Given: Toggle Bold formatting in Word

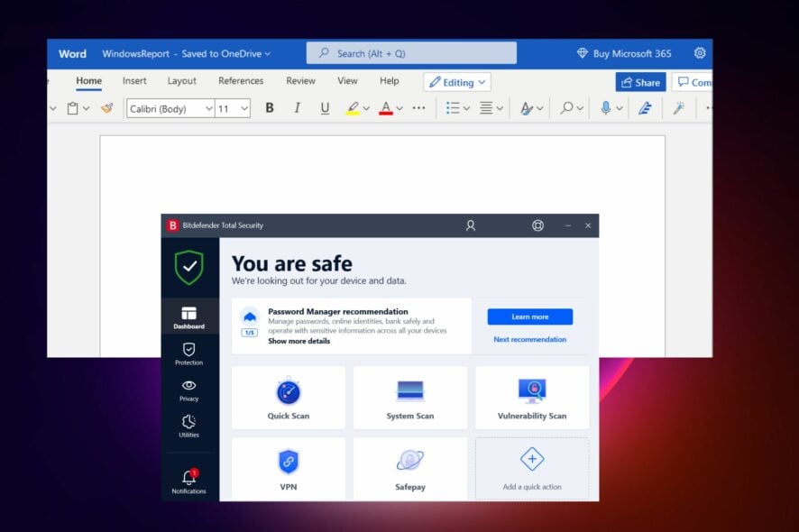Looking at the screenshot, I should click(270, 108).
